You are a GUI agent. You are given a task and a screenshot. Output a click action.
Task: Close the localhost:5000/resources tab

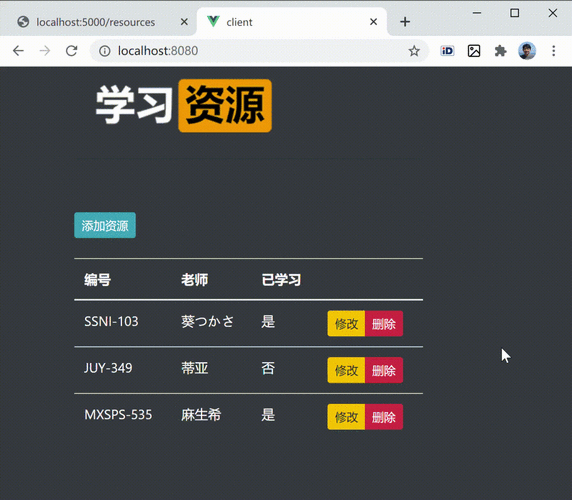184,22
